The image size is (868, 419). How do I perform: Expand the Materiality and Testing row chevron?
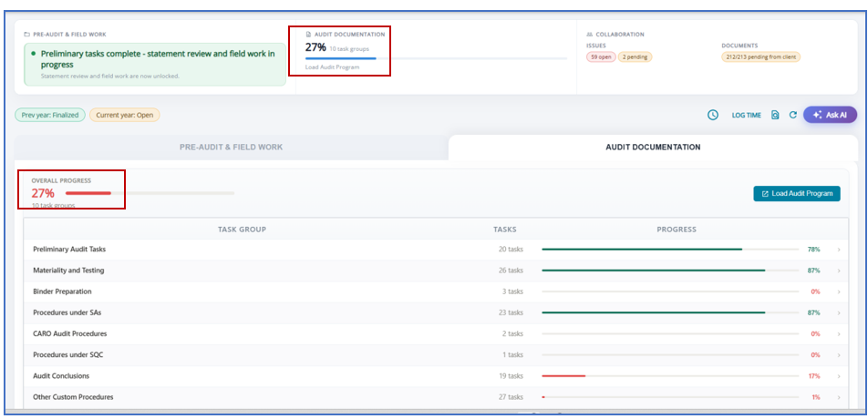point(839,271)
